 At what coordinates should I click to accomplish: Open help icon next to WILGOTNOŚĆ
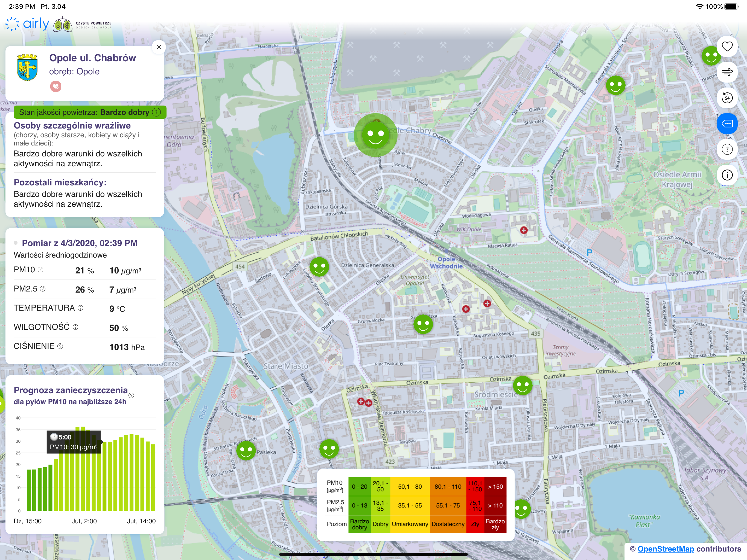coord(76,327)
